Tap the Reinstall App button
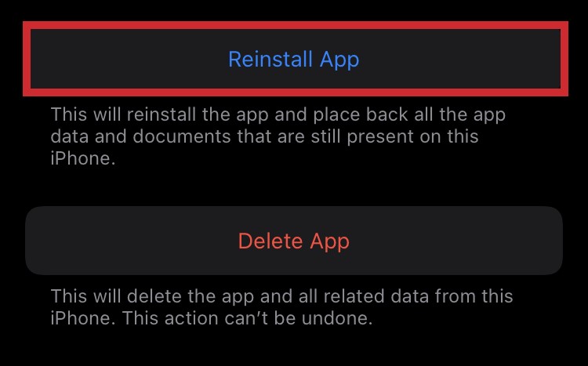Image resolution: width=588 pixels, height=366 pixels. (296, 59)
